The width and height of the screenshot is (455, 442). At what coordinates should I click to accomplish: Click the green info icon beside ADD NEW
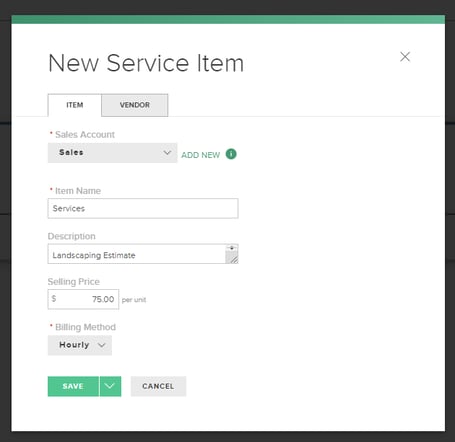tap(231, 154)
